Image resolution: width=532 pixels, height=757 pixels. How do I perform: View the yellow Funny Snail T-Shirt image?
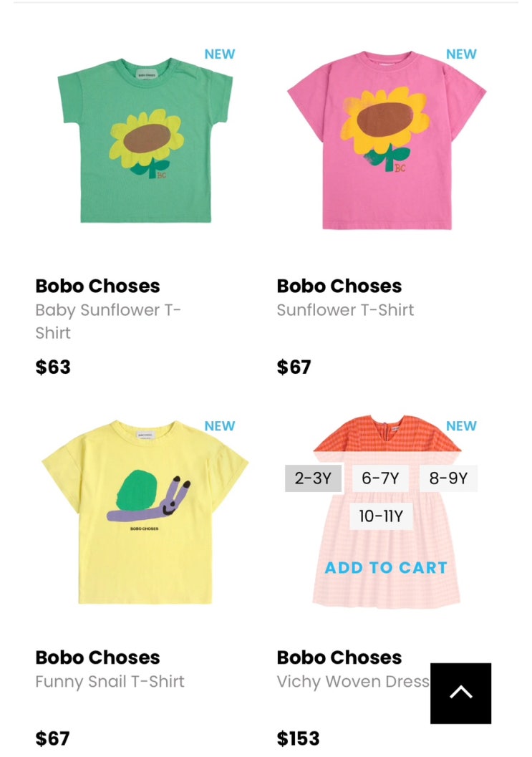point(145,512)
